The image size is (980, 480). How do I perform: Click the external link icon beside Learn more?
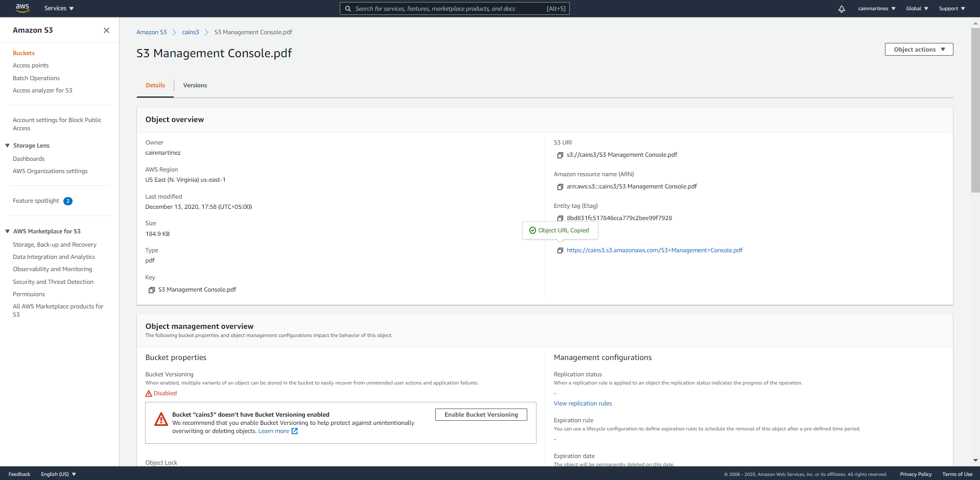click(294, 431)
